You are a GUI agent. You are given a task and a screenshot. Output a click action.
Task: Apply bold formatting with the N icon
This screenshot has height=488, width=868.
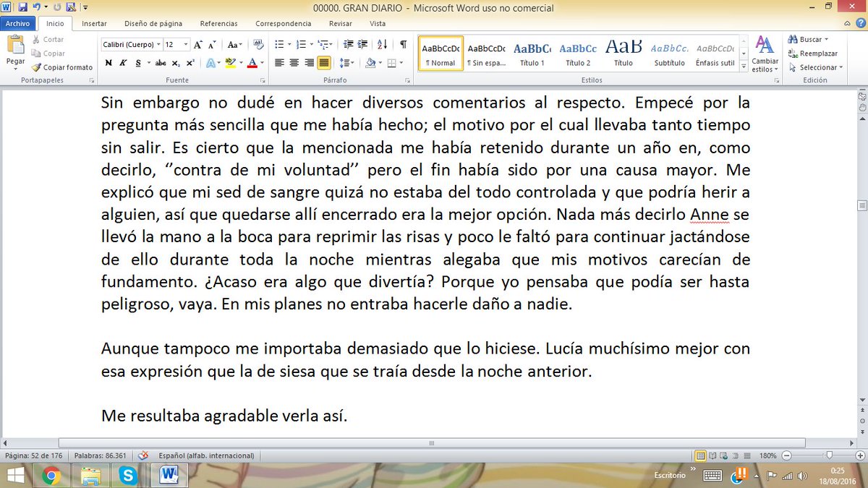click(107, 62)
